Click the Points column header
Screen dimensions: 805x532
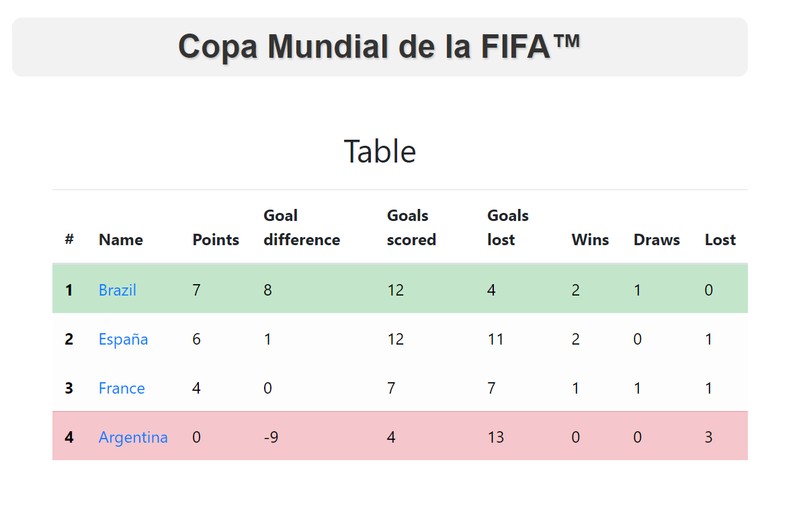pos(216,240)
